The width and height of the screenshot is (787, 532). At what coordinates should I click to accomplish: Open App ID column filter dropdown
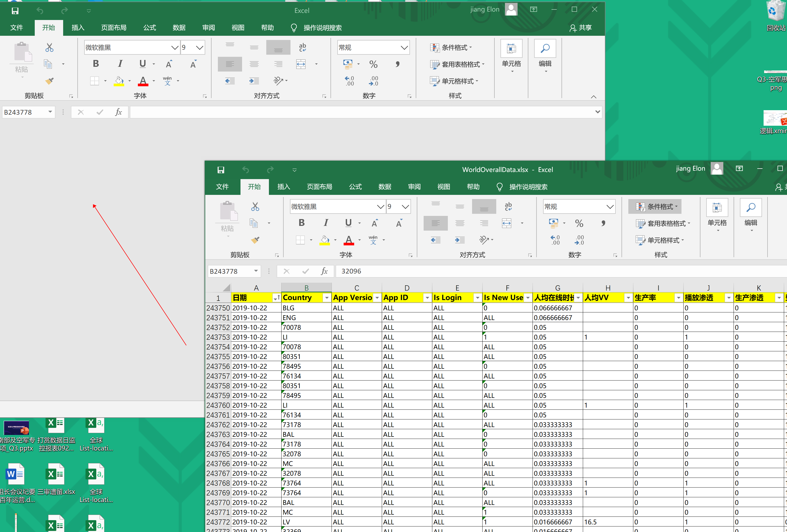pyautogui.click(x=427, y=297)
